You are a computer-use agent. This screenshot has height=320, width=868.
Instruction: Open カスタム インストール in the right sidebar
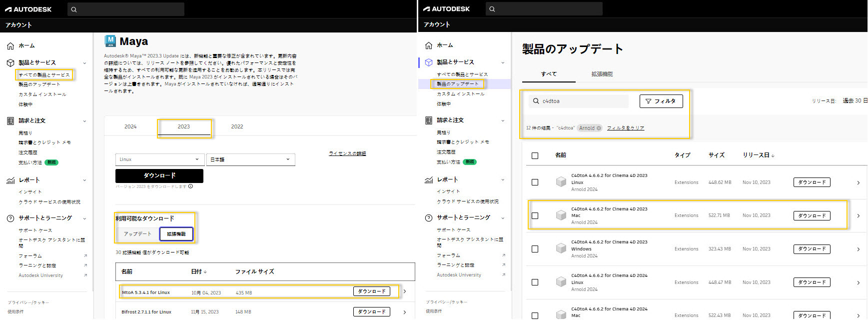[461, 94]
